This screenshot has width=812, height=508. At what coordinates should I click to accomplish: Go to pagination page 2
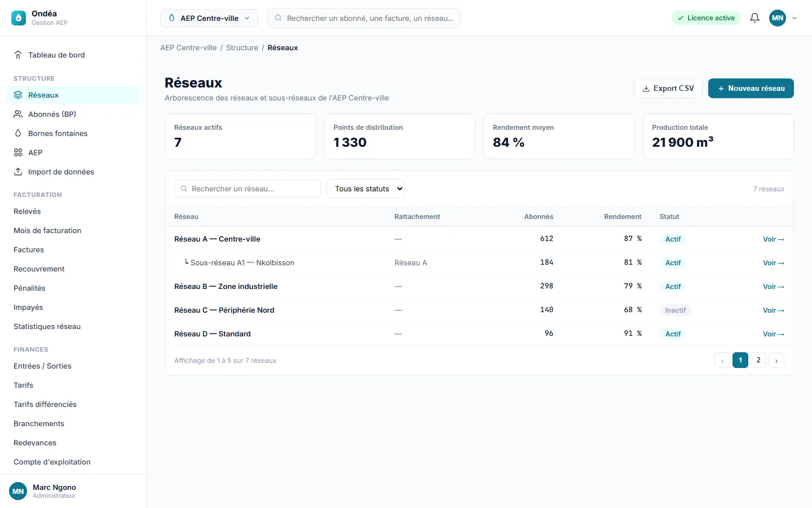pos(758,360)
